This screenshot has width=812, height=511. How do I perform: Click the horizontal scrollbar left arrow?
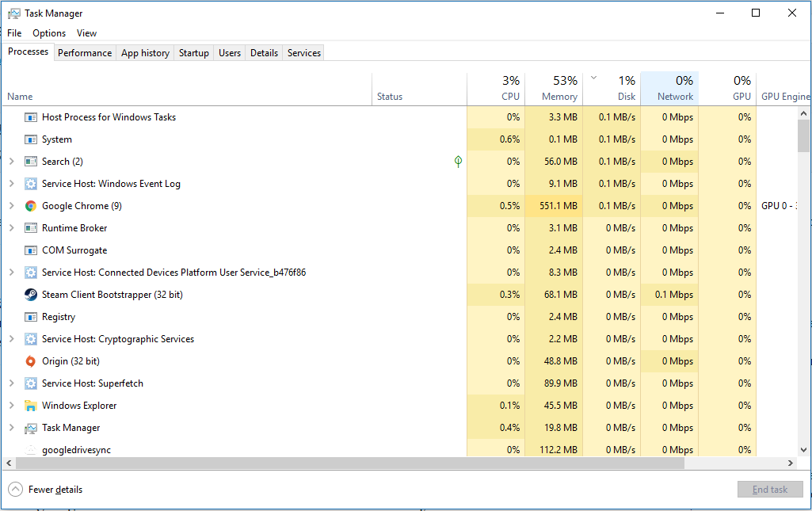9,463
